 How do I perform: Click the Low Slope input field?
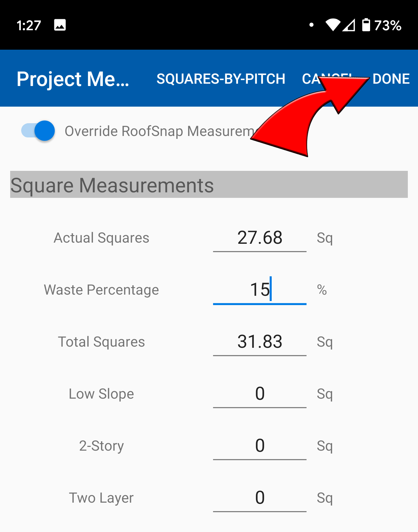(x=260, y=394)
